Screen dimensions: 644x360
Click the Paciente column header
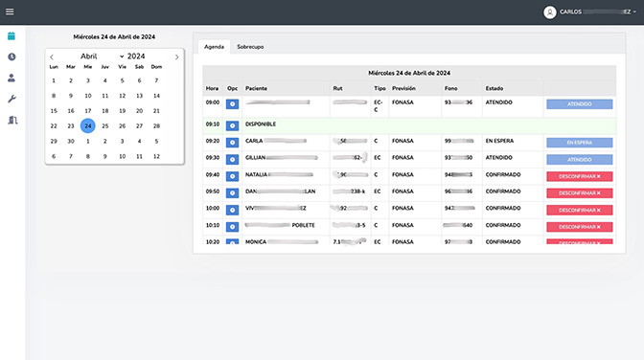coord(256,88)
